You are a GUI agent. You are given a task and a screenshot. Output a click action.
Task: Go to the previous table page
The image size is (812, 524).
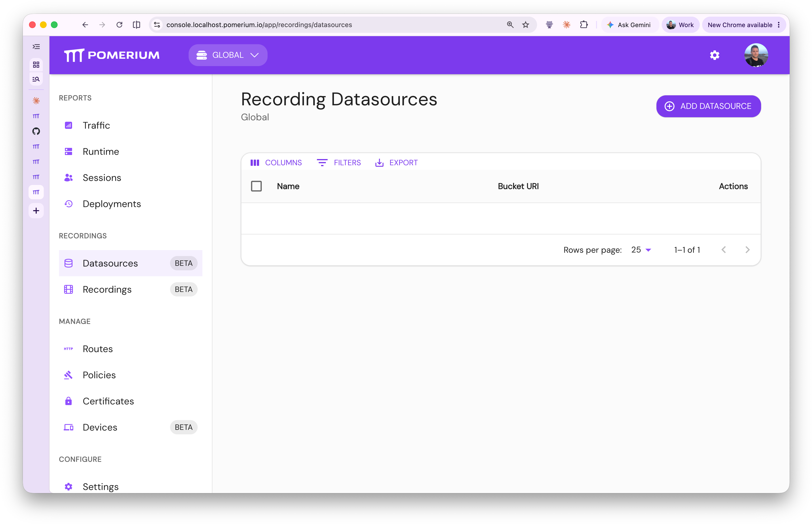[724, 250]
